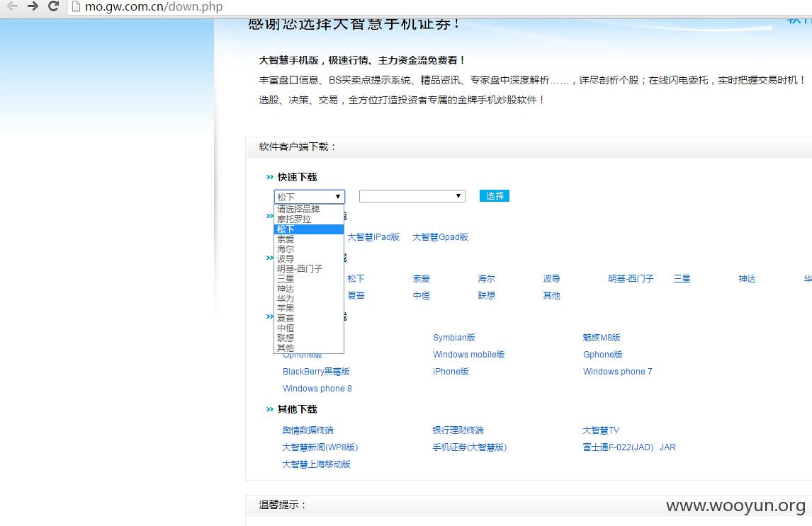Select 索爱 in dropdown list
Screen dimensions: 812x526
[x=309, y=239]
